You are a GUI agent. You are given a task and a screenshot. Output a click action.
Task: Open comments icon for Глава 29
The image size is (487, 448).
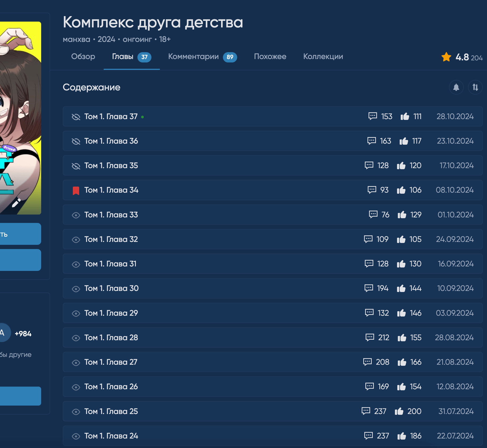coord(369,313)
